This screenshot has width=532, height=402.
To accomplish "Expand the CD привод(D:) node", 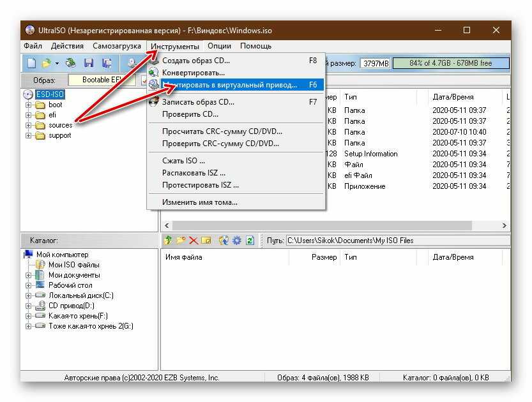I will pyautogui.click(x=29, y=306).
